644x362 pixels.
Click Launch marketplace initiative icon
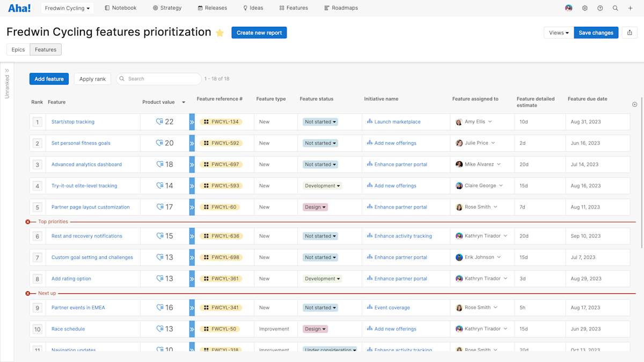coord(370,122)
